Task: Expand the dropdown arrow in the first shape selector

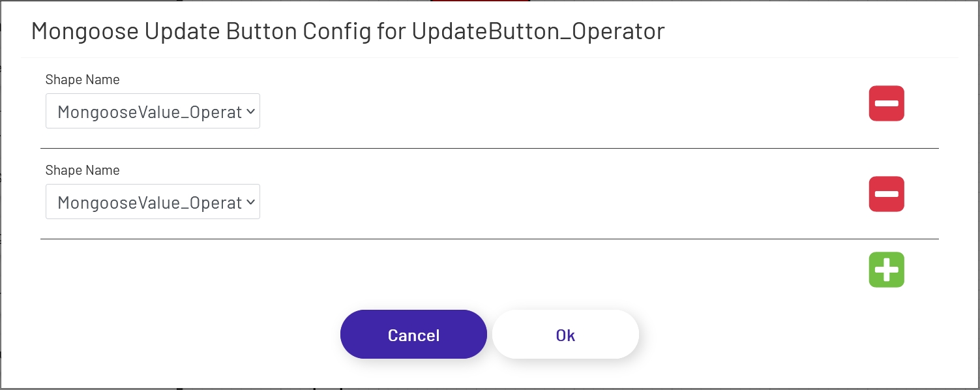Action: (250, 111)
